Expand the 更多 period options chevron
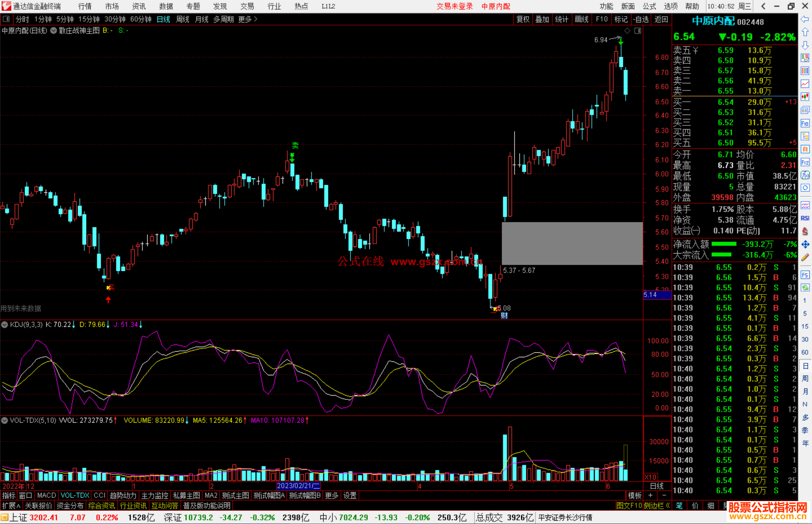The image size is (812, 524). 256,19
